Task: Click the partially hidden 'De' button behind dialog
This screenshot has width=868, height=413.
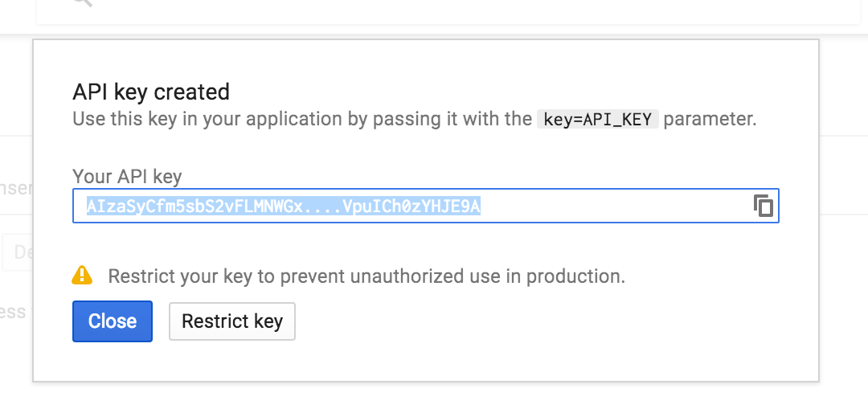Action: coord(18,252)
